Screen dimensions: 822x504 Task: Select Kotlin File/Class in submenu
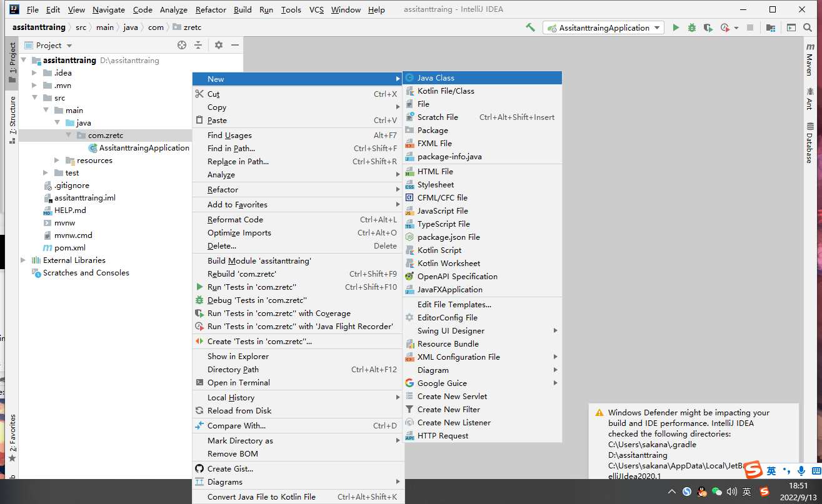(x=482, y=91)
